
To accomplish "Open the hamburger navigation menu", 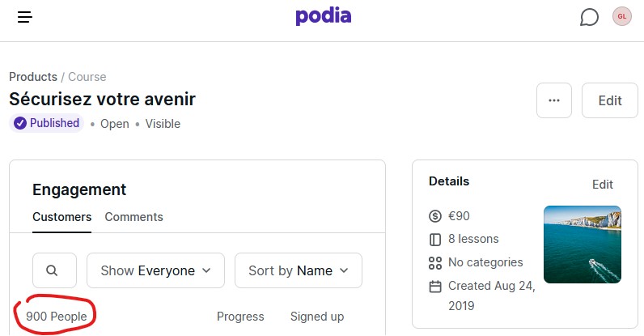I will (25, 17).
